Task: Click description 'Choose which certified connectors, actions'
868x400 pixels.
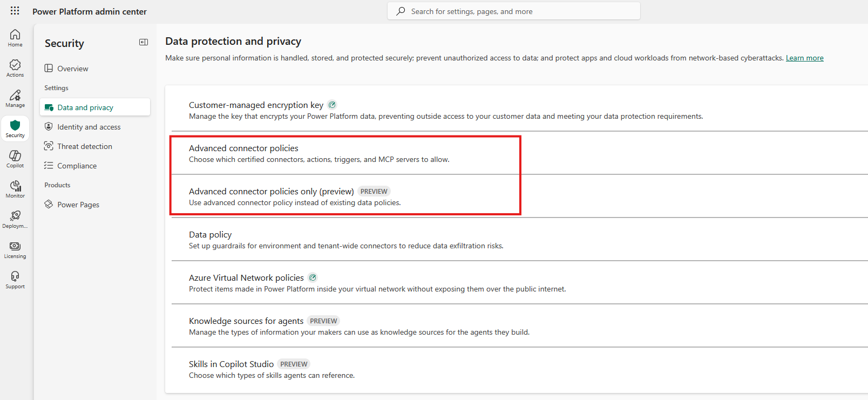Action: 319,159
